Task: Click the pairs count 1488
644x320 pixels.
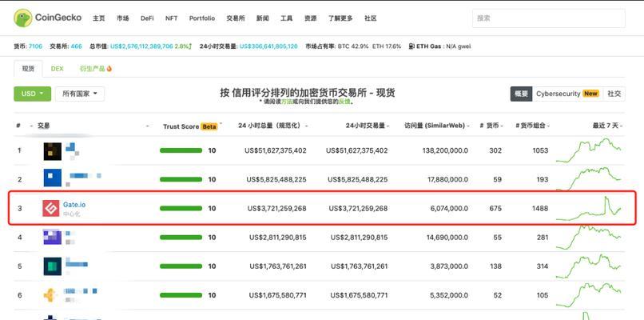Action: point(539,209)
